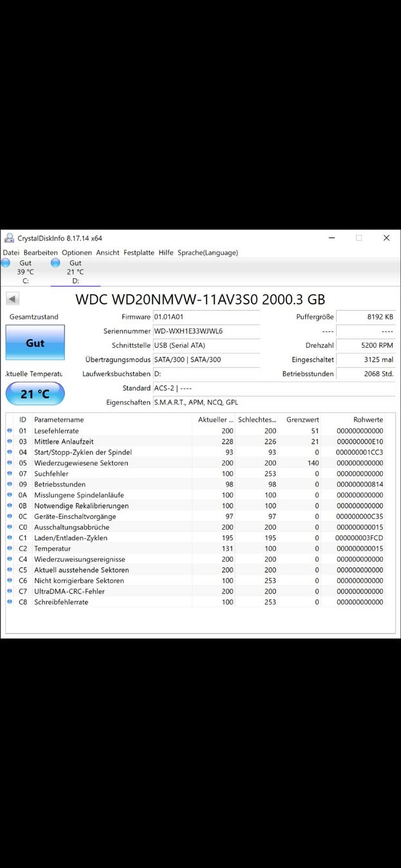Open the Festplatte menu
Viewport: 401px width, 868px height.
coord(139,253)
